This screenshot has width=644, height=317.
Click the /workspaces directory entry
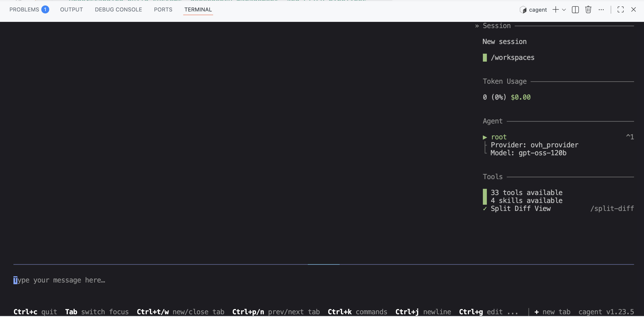512,58
